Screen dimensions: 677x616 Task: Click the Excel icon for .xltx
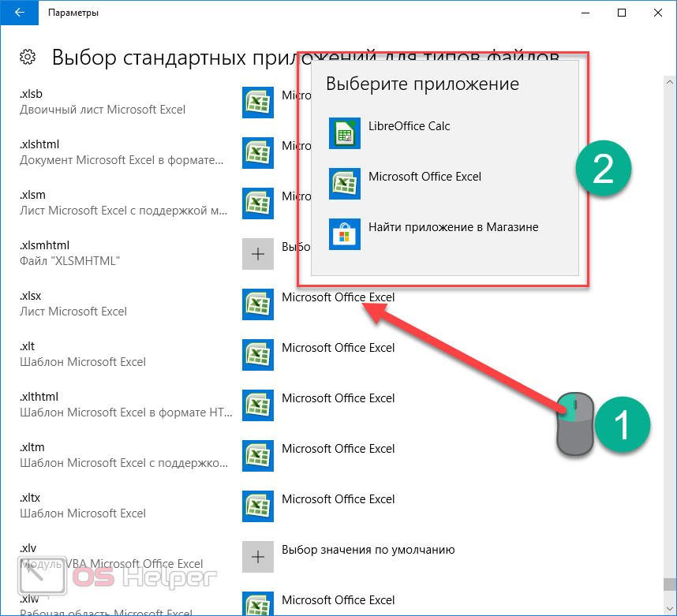[x=258, y=506]
